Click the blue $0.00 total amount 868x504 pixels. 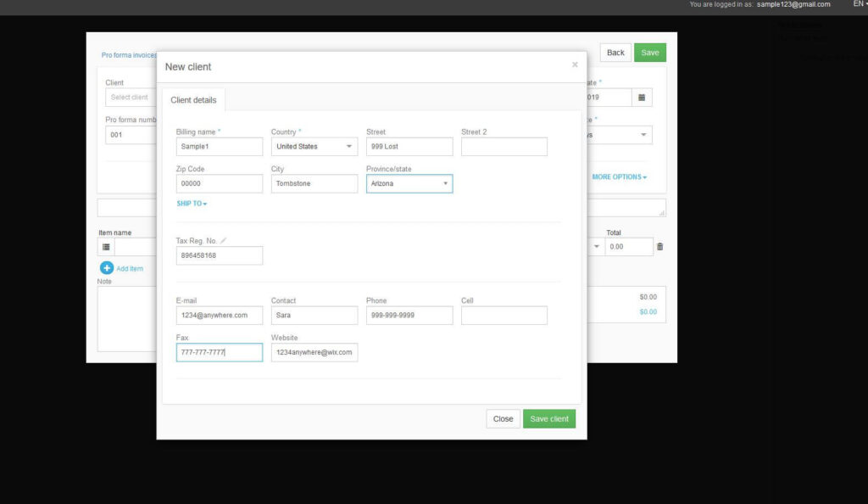click(x=648, y=312)
